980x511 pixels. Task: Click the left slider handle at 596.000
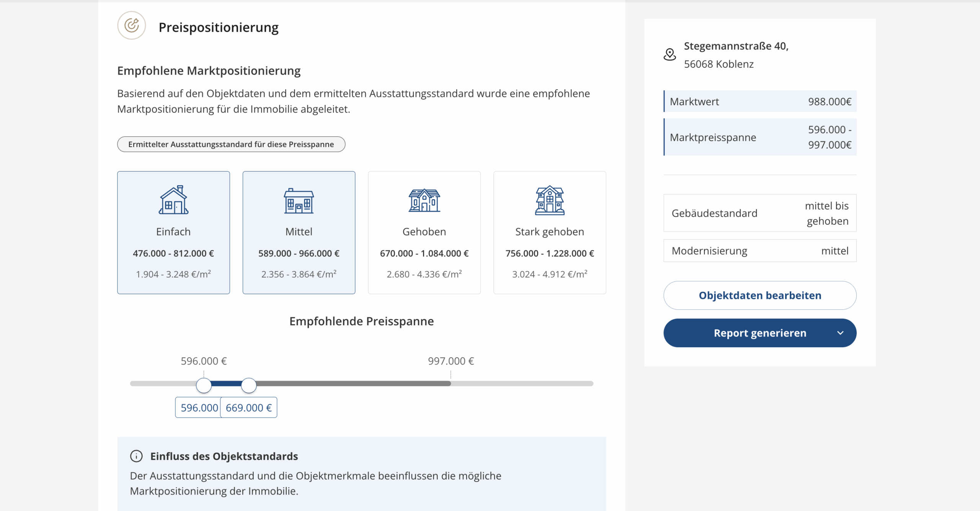point(204,385)
